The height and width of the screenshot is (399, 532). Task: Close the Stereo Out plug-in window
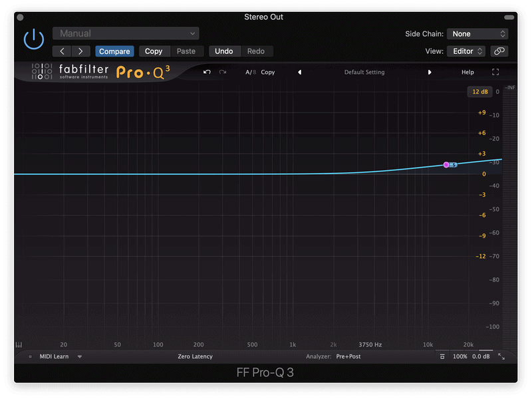click(x=20, y=17)
